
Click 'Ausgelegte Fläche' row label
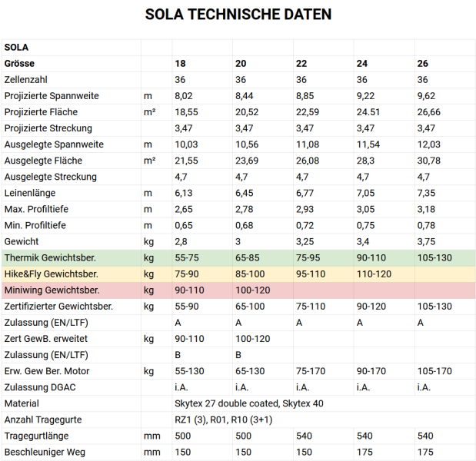tap(43, 161)
